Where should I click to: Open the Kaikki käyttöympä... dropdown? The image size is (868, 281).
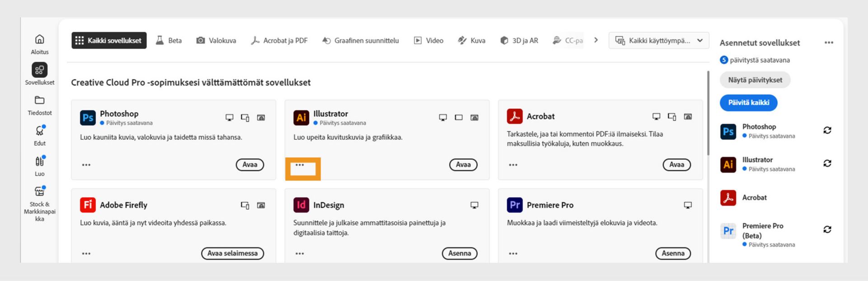pyautogui.click(x=659, y=40)
